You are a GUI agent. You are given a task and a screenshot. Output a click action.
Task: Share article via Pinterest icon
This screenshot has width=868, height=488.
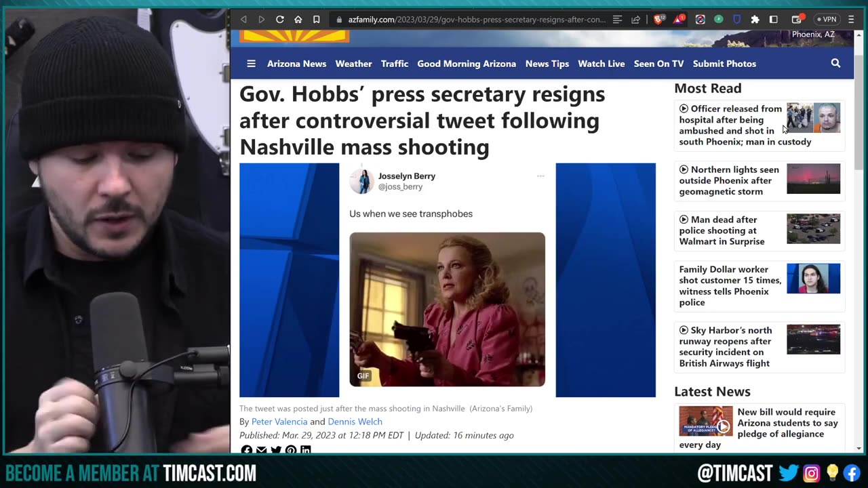(291, 451)
